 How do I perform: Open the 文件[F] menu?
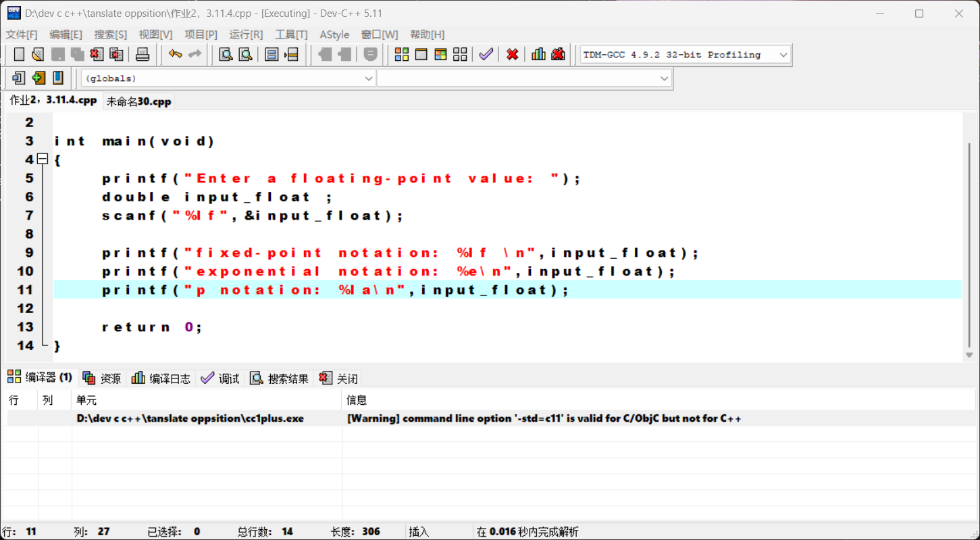[22, 34]
